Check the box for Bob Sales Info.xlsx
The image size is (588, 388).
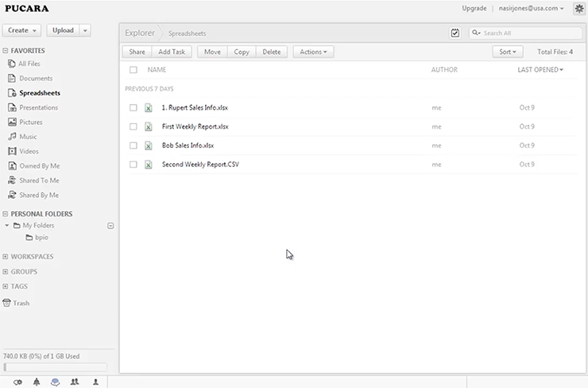[x=133, y=145]
